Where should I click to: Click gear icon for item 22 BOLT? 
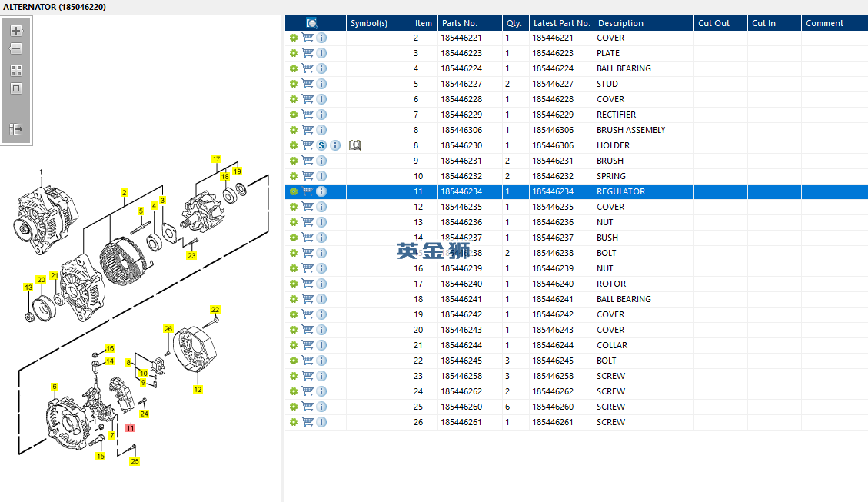(x=294, y=361)
